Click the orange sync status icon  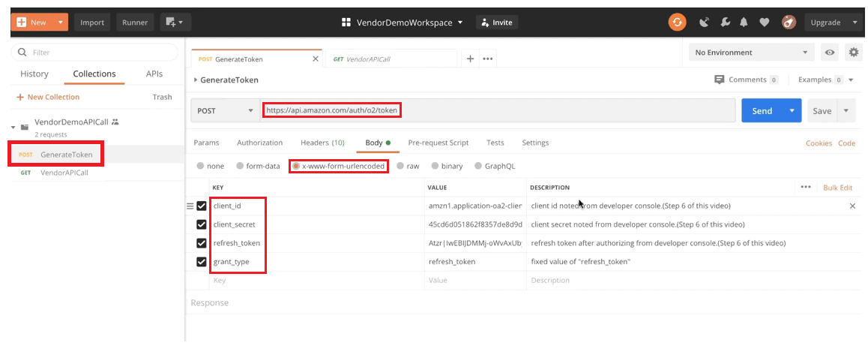pyautogui.click(x=677, y=23)
